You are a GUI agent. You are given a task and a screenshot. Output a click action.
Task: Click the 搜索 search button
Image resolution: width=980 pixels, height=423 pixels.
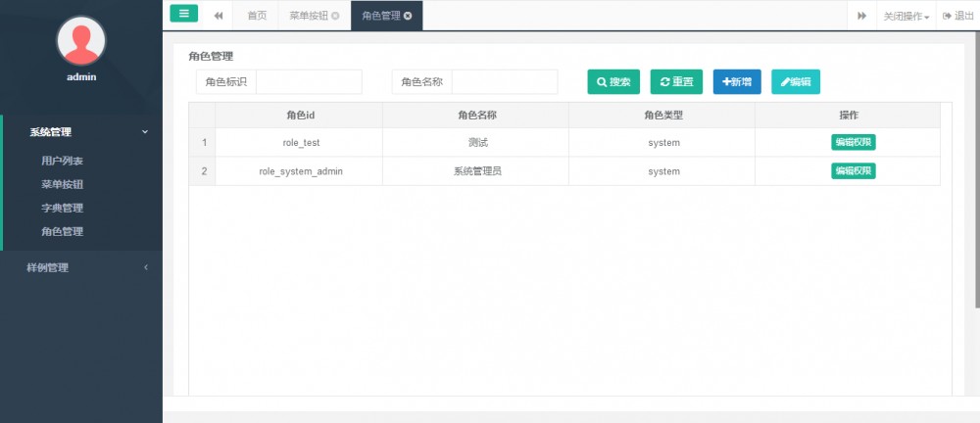(613, 82)
